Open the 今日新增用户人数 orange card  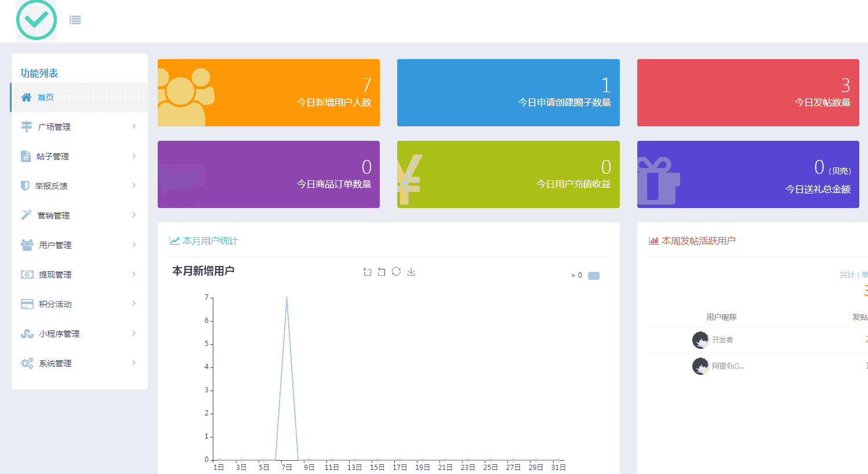tap(268, 93)
